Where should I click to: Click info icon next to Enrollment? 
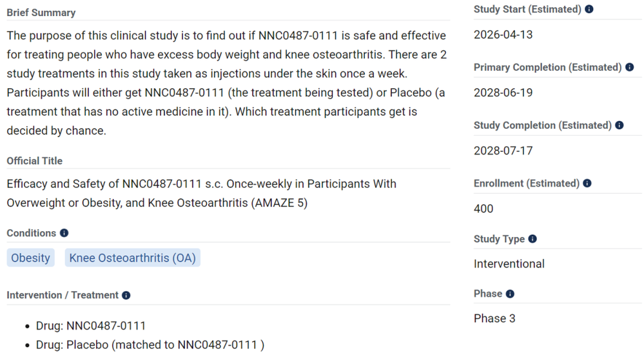tap(587, 184)
